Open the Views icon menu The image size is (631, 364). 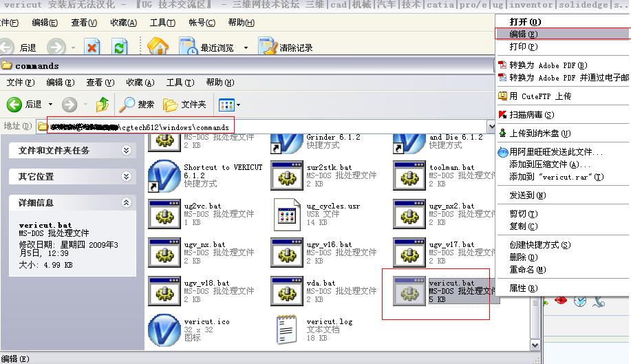pos(226,105)
